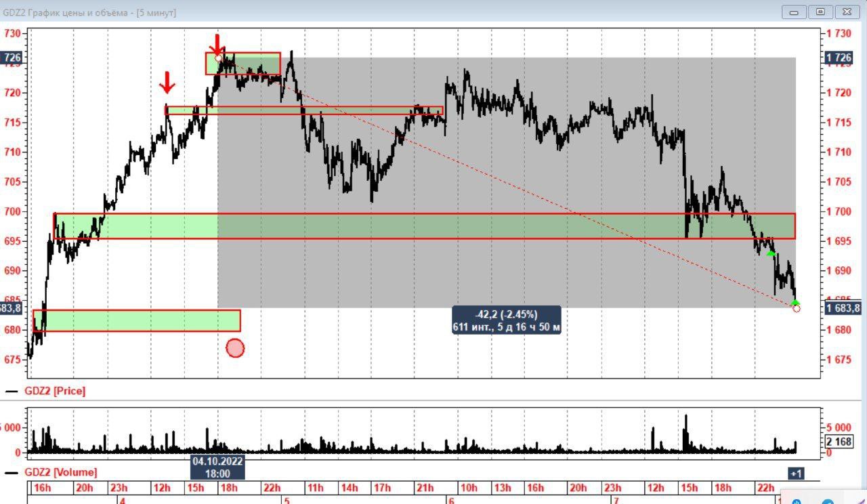Click the red circle marker below the chart

coord(235,348)
